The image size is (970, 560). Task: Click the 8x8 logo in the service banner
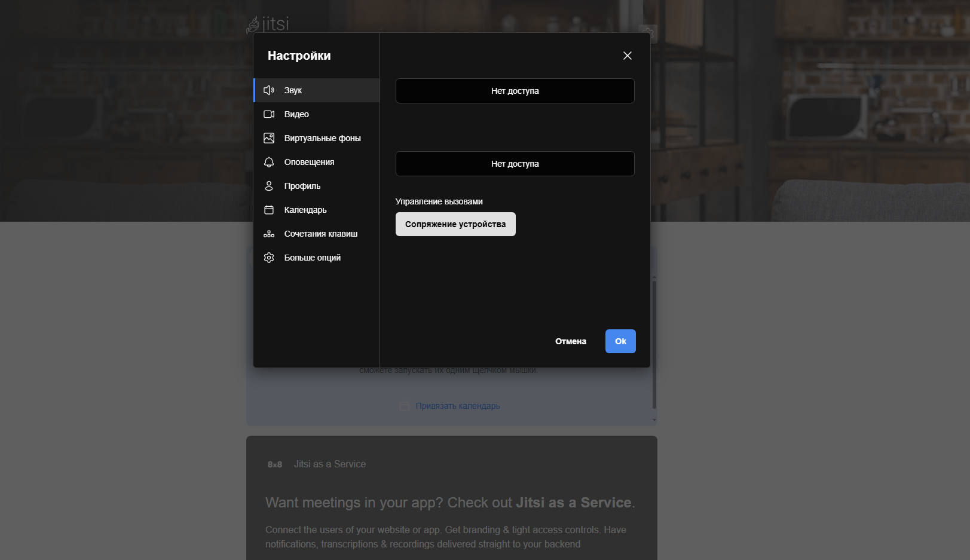coord(275,464)
